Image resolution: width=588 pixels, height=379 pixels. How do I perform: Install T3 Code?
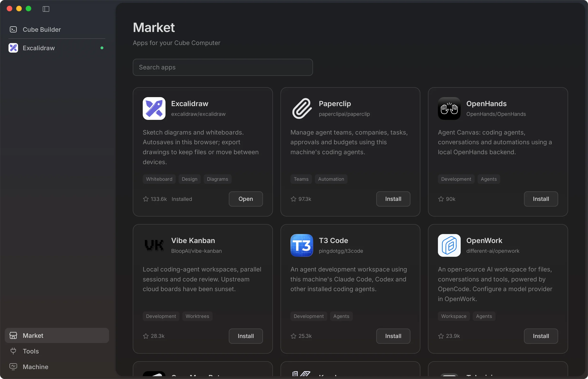point(393,336)
